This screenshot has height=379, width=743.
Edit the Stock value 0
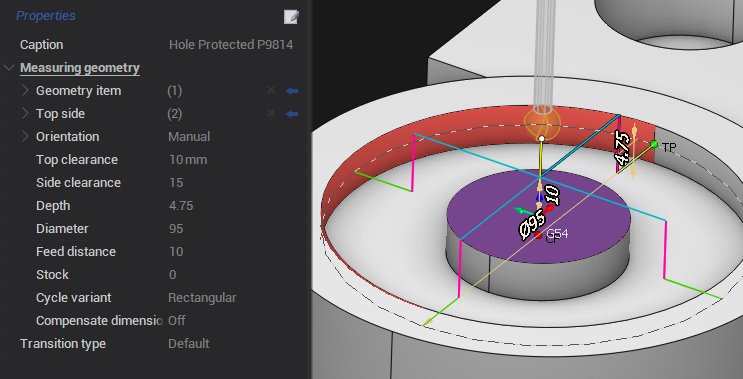(172, 274)
